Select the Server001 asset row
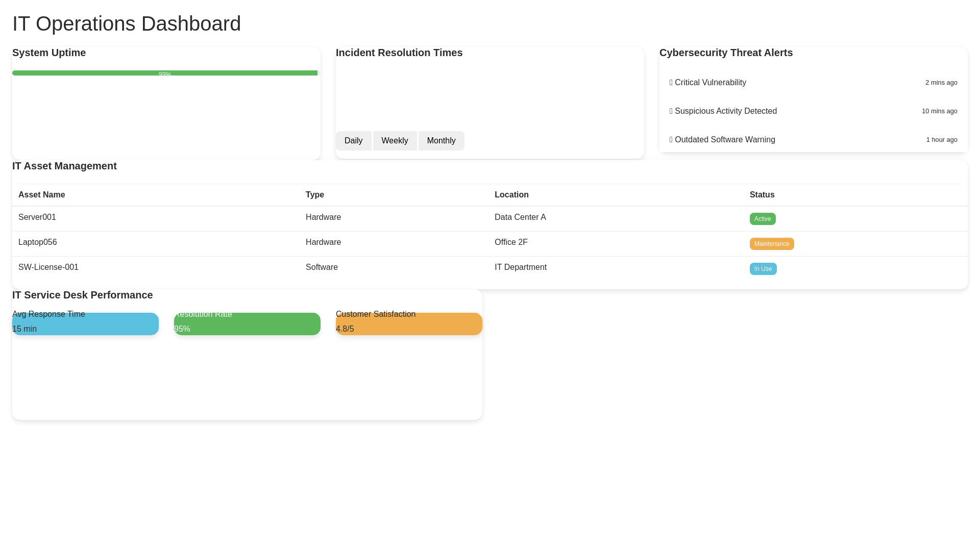The height and width of the screenshot is (551, 980). [37, 217]
